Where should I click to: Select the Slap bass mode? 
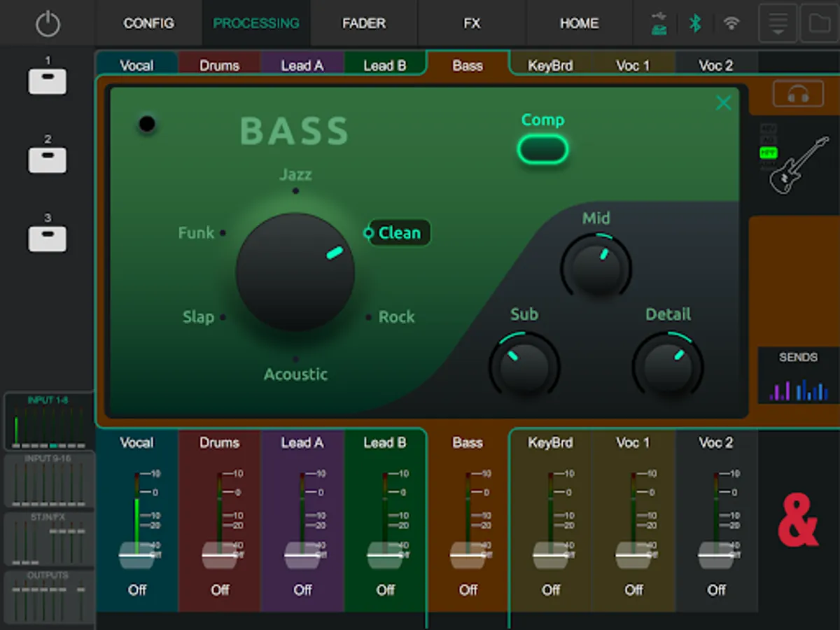[198, 317]
